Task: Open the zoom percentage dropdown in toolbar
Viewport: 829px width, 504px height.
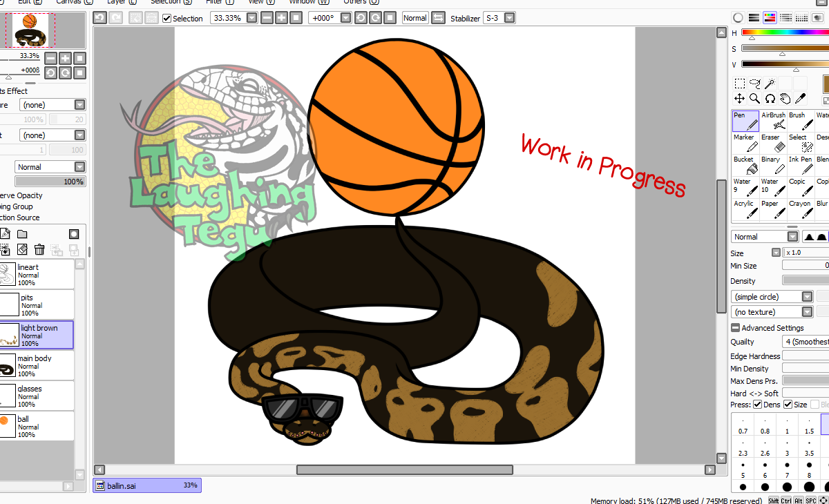Action: [251, 18]
